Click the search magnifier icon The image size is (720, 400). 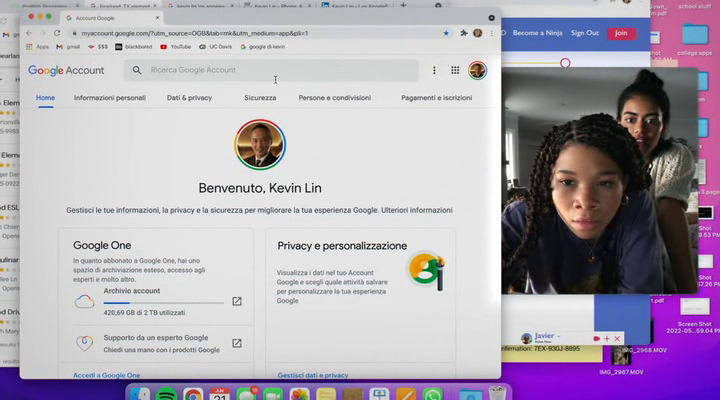137,70
